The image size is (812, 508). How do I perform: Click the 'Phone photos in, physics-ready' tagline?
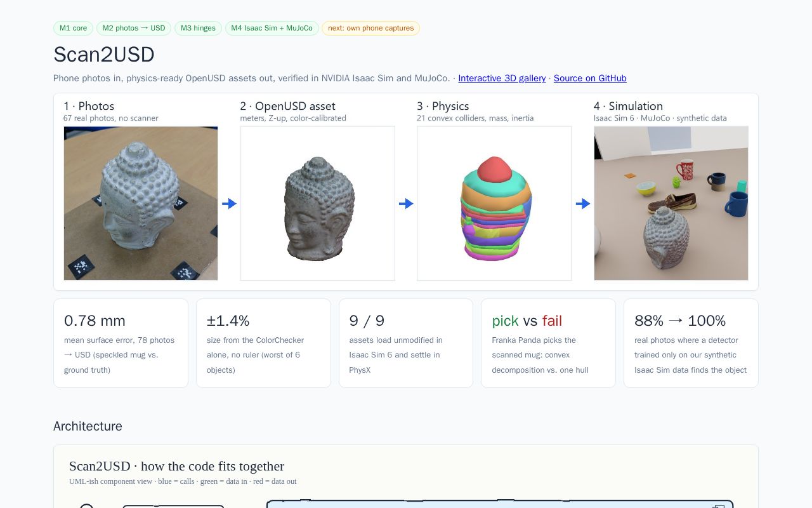click(252, 78)
